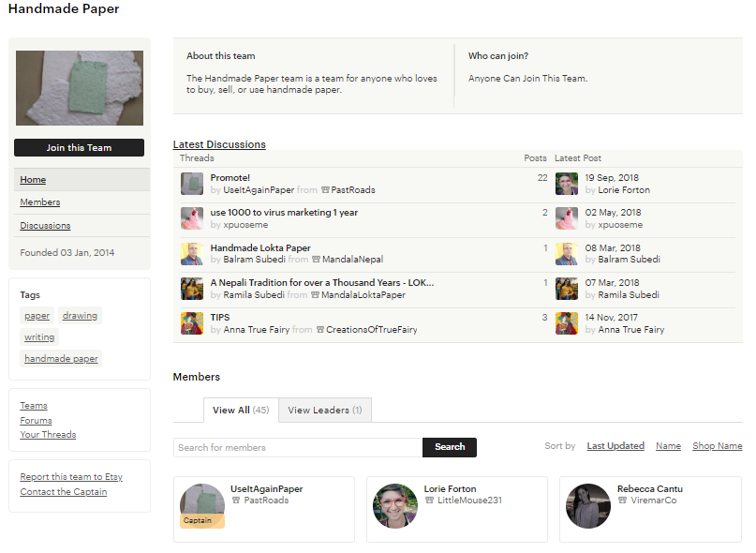The width and height of the screenshot is (756, 553).
Task: Open the 02 May, 2018 latest post
Action: 613,213
